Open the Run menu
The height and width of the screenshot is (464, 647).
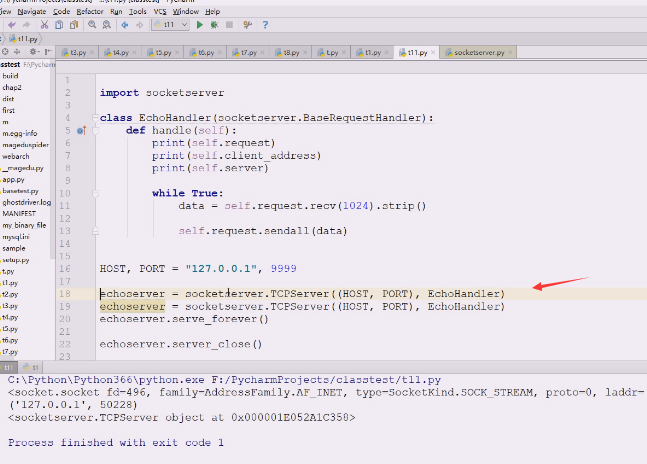pos(116,12)
